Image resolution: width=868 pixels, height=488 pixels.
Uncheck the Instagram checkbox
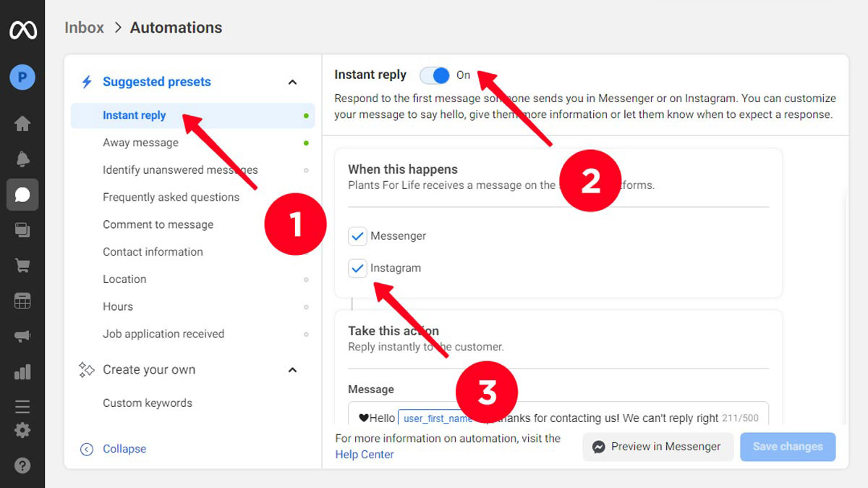[x=357, y=268]
